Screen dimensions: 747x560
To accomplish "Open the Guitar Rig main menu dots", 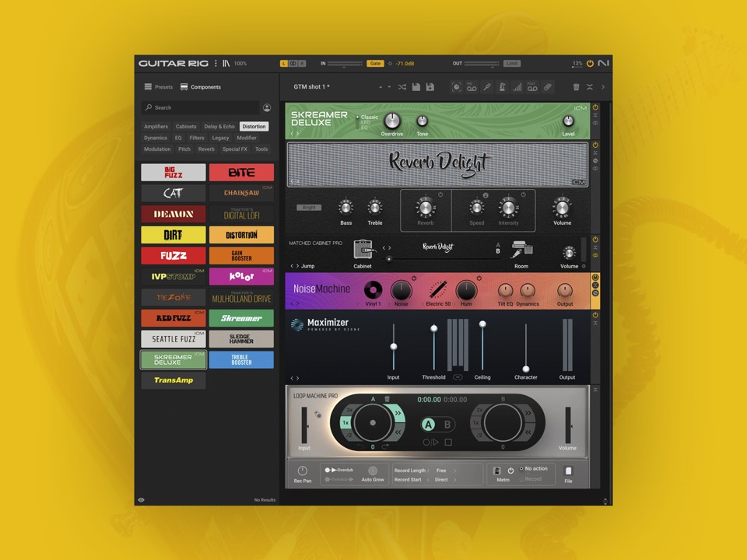I will pyautogui.click(x=216, y=63).
